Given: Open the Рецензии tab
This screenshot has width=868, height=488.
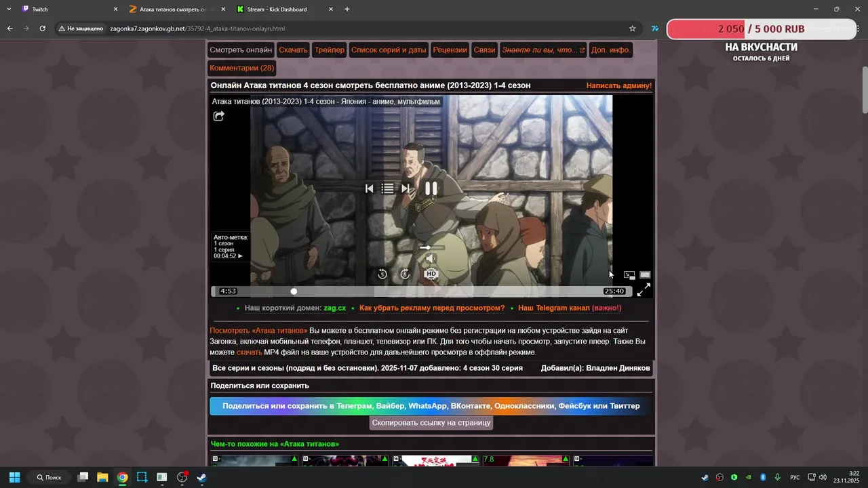Looking at the screenshot, I should tap(450, 50).
